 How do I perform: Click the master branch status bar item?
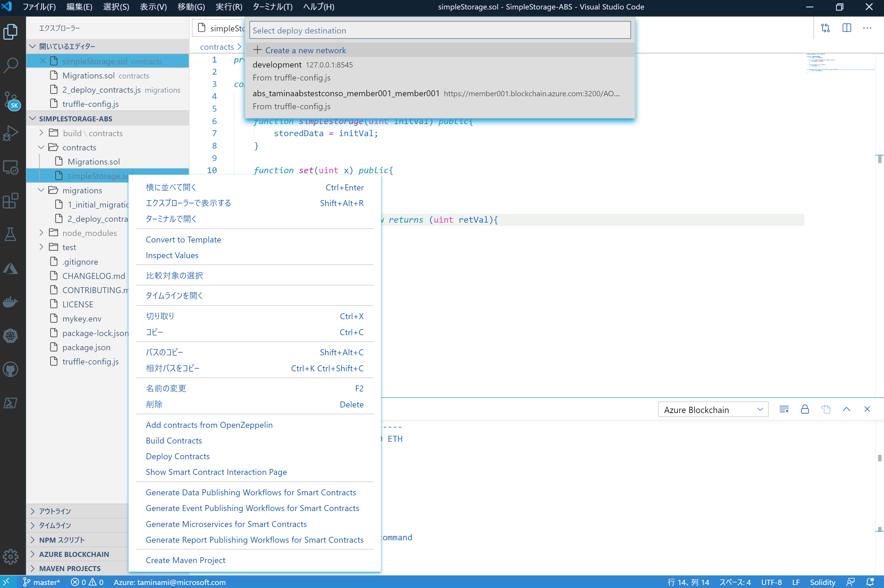[41, 582]
